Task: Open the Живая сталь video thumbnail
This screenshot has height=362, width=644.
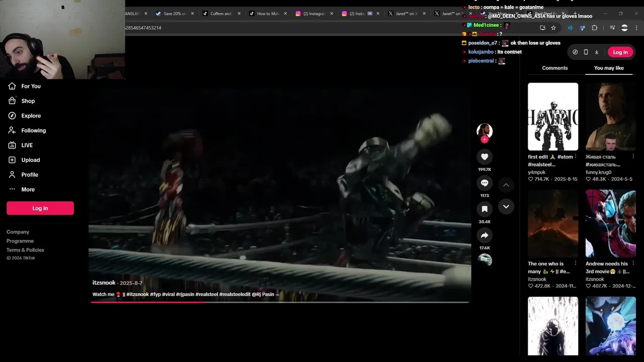Action: coord(611,117)
